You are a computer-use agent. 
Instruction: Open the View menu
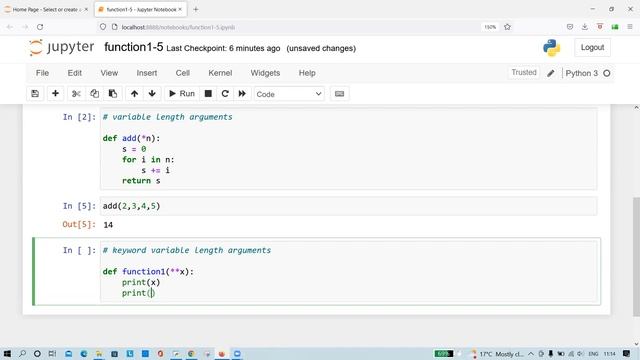tap(109, 73)
